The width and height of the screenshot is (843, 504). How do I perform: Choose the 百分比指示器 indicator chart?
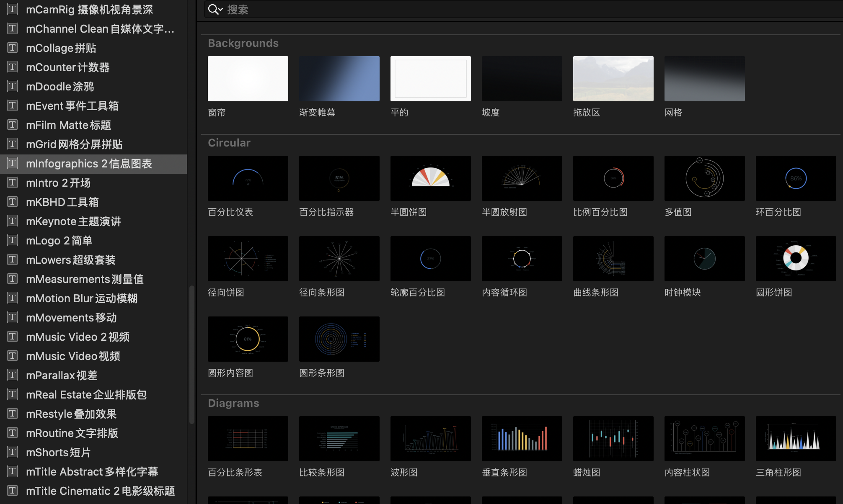point(339,178)
